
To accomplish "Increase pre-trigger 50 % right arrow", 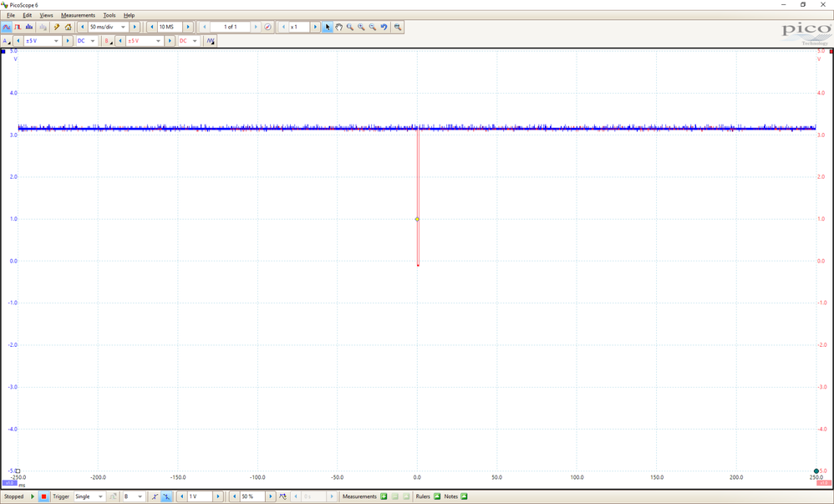I will tap(270, 496).
